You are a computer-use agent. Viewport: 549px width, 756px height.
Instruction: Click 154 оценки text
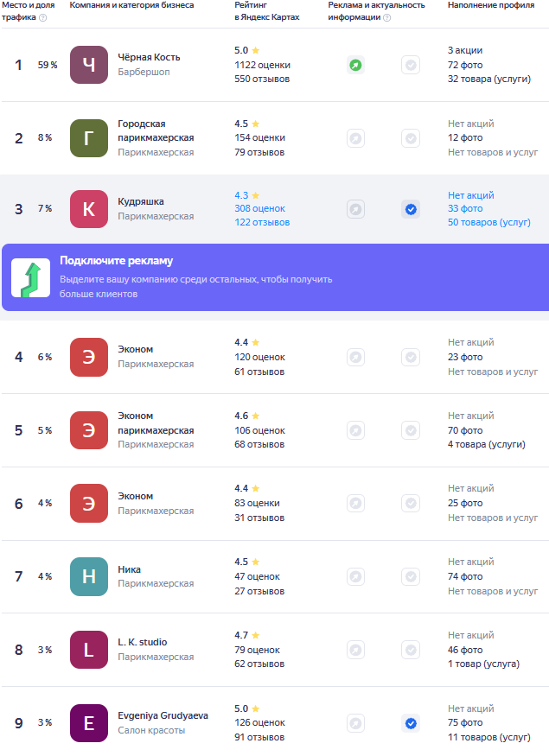[x=259, y=138]
